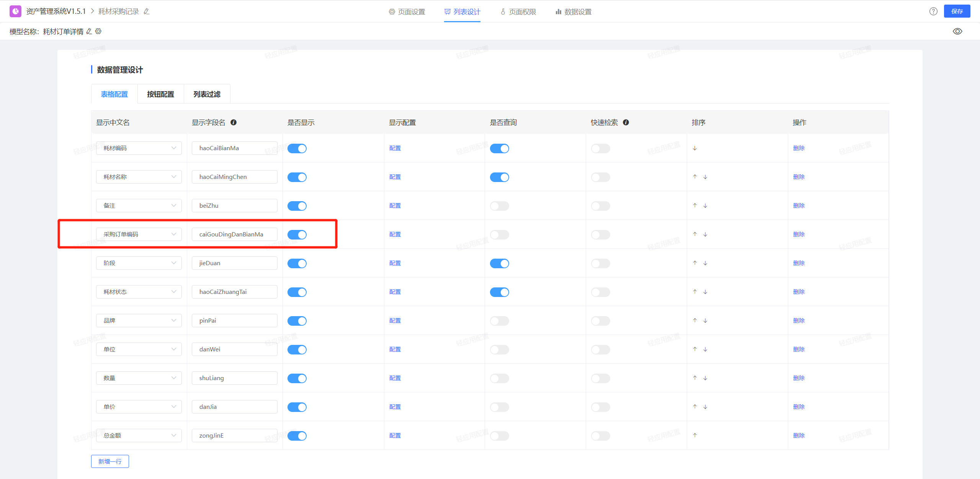
Task: Disable 是否显示 for the beiZhu row
Action: pyautogui.click(x=297, y=205)
